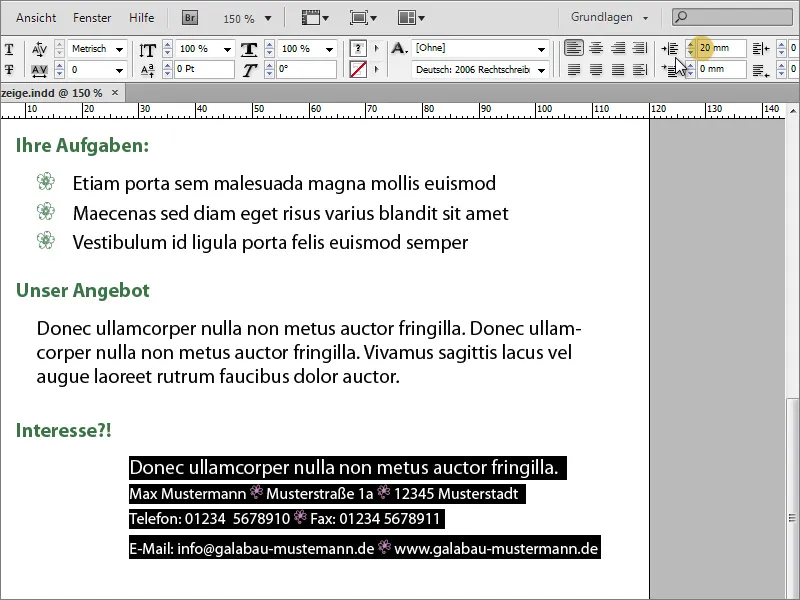The image size is (800, 600).
Task: Open the horizontal scale 100 % dropdown
Action: 330,50
